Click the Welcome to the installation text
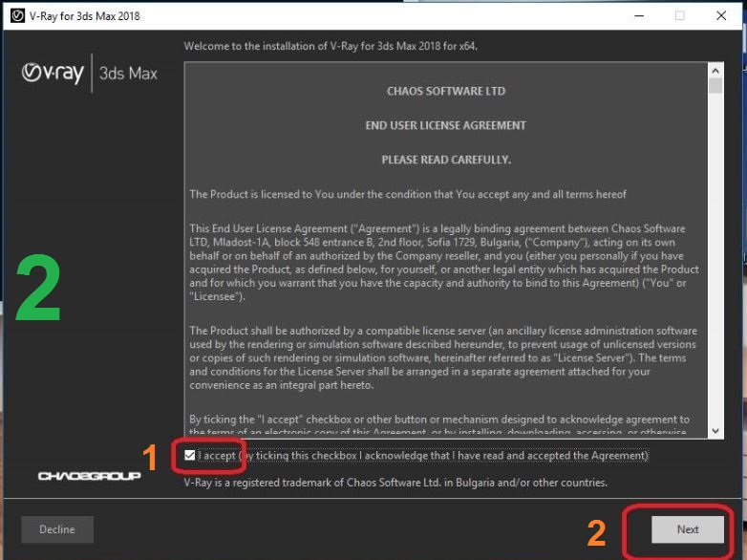This screenshot has height=560, width=747. [x=331, y=46]
